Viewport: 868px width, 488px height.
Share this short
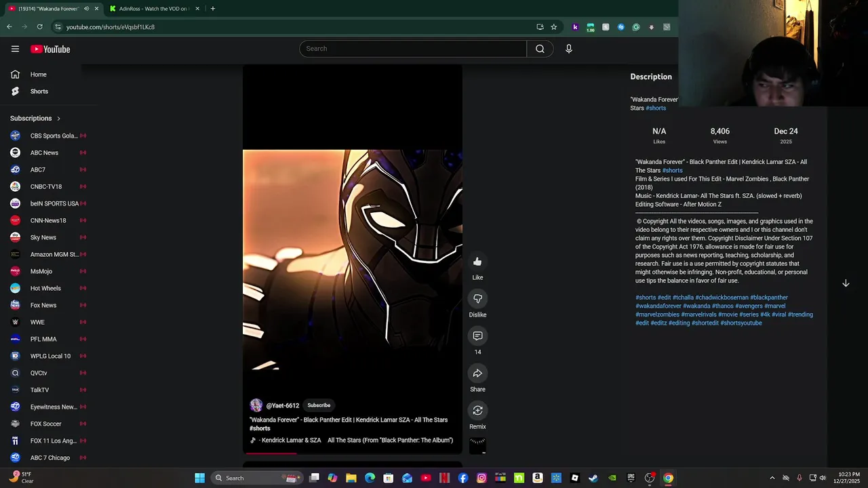[x=477, y=373]
